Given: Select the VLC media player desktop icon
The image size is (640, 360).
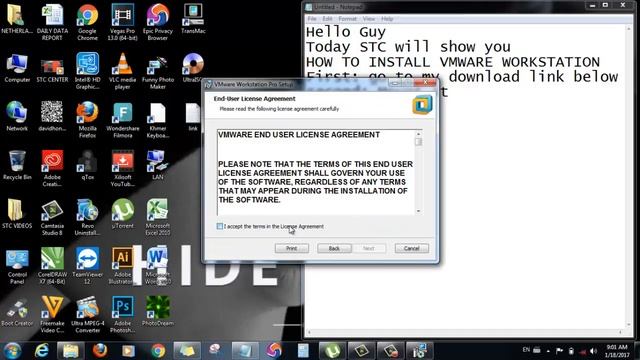Looking at the screenshot, I should click(x=122, y=72).
